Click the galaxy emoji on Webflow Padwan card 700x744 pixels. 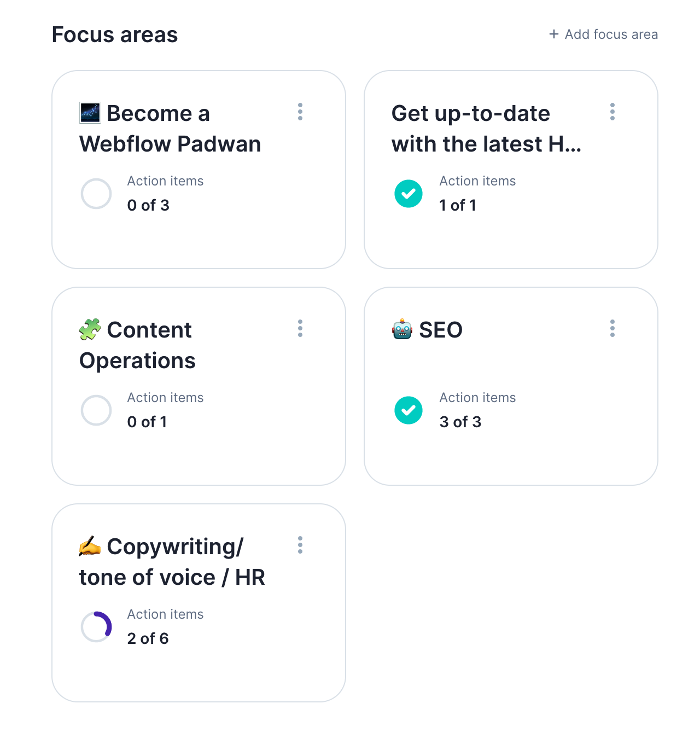[90, 113]
